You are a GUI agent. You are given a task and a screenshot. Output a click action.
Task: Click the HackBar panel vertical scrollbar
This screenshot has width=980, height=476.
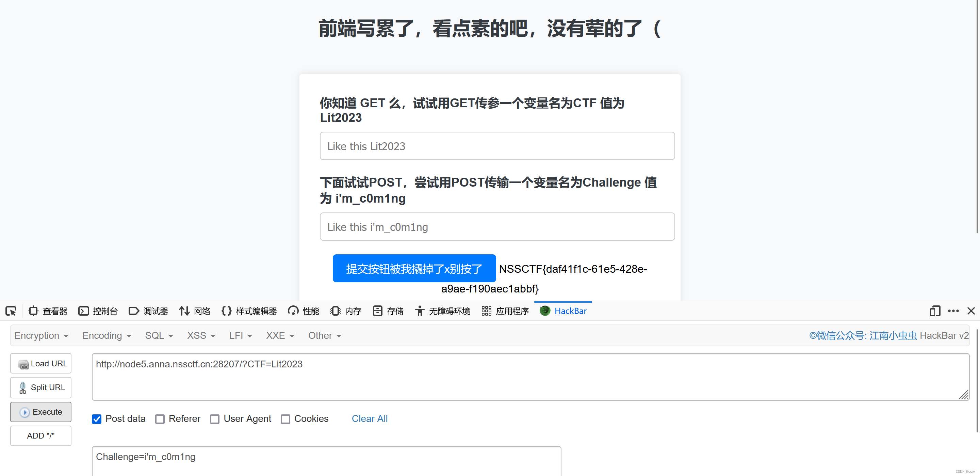pyautogui.click(x=977, y=381)
